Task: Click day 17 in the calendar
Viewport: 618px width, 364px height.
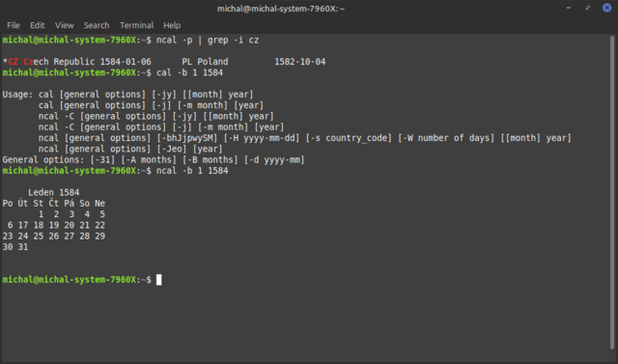Action: pos(23,225)
